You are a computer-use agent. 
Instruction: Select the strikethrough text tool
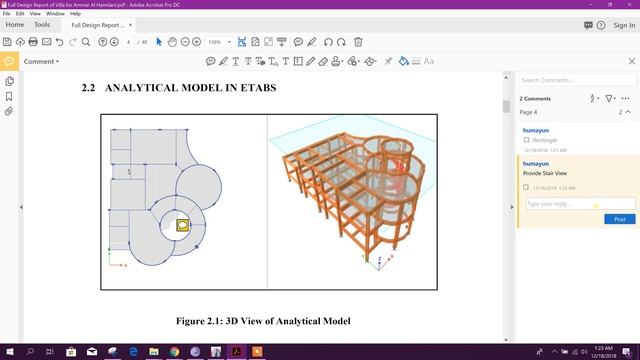tap(248, 61)
